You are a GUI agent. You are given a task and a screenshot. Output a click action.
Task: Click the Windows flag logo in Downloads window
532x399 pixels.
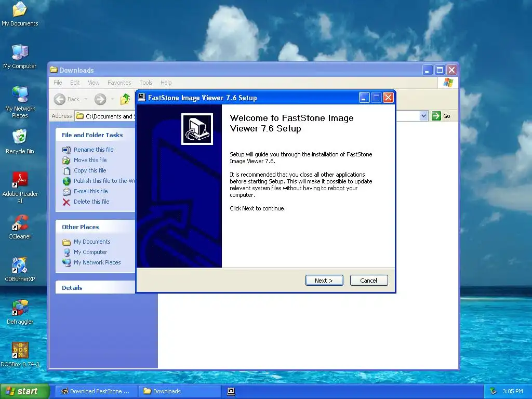click(448, 83)
